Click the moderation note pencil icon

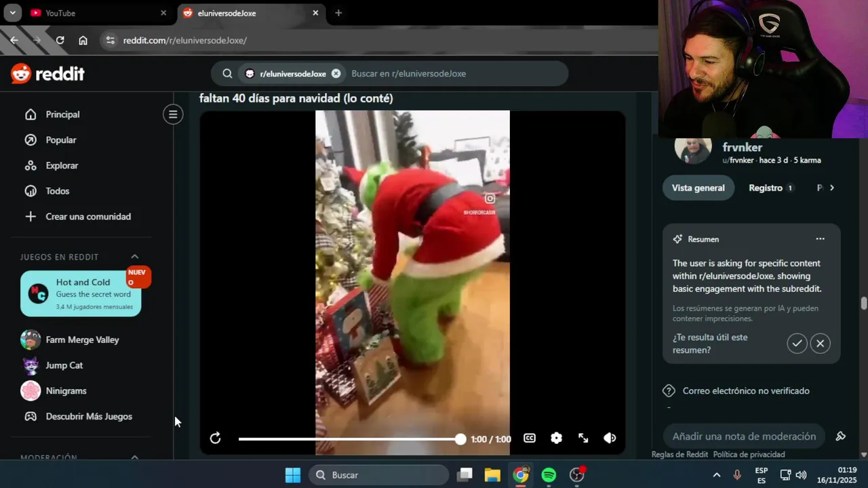click(x=840, y=436)
